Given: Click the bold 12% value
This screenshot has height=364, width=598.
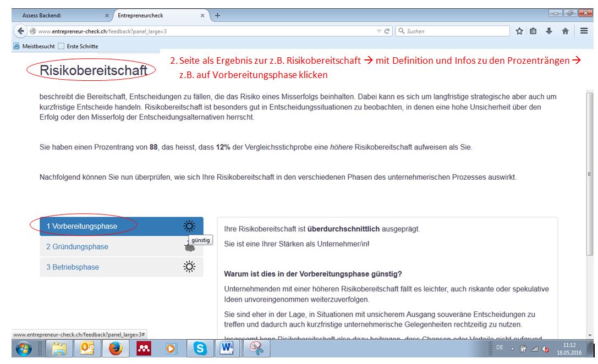Looking at the screenshot, I should point(223,147).
